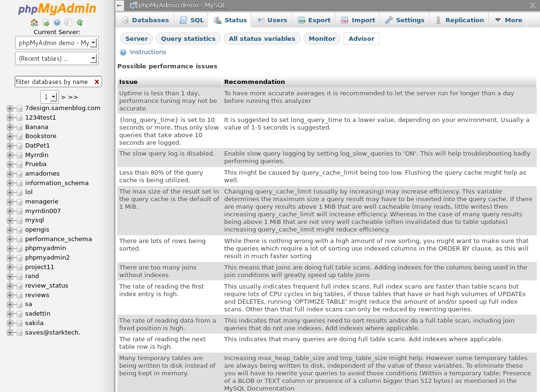Clear the database filter with red X
This screenshot has height=392, width=540.
tap(97, 82)
